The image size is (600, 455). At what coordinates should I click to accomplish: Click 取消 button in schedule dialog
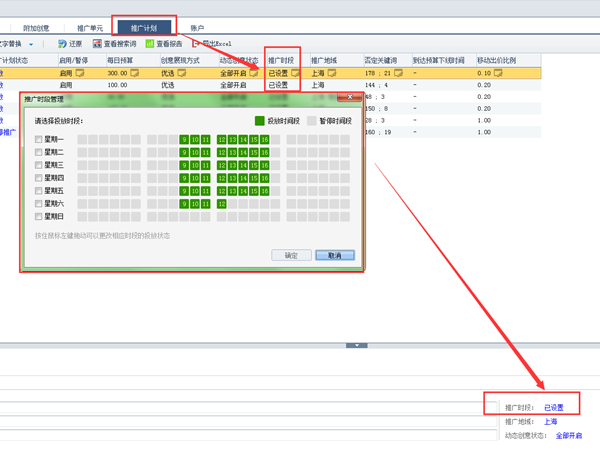(x=334, y=255)
